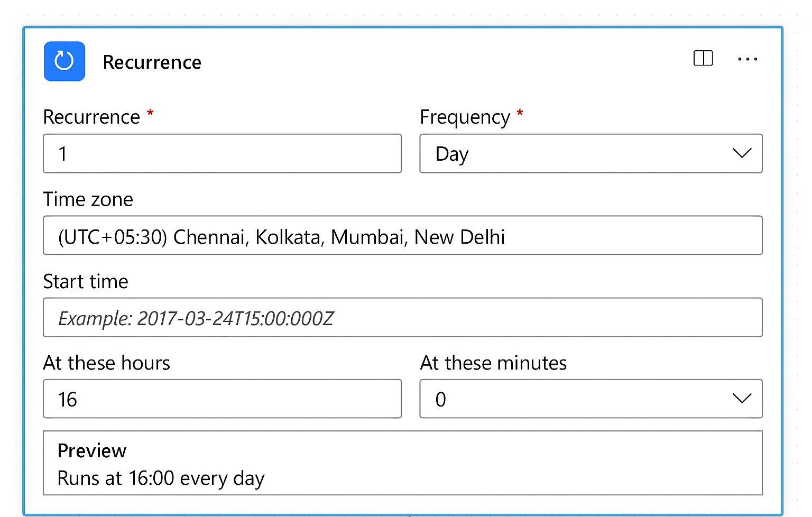Click the Time zone field showing Chennai

tap(402, 236)
